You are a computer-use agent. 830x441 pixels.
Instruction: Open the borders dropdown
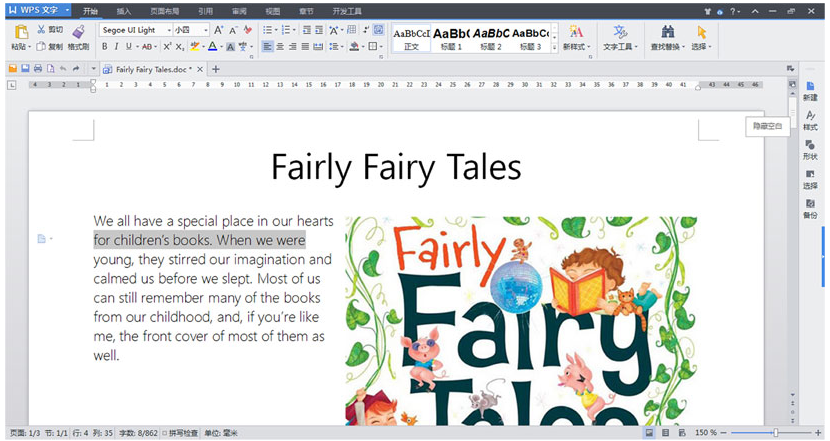pos(375,47)
